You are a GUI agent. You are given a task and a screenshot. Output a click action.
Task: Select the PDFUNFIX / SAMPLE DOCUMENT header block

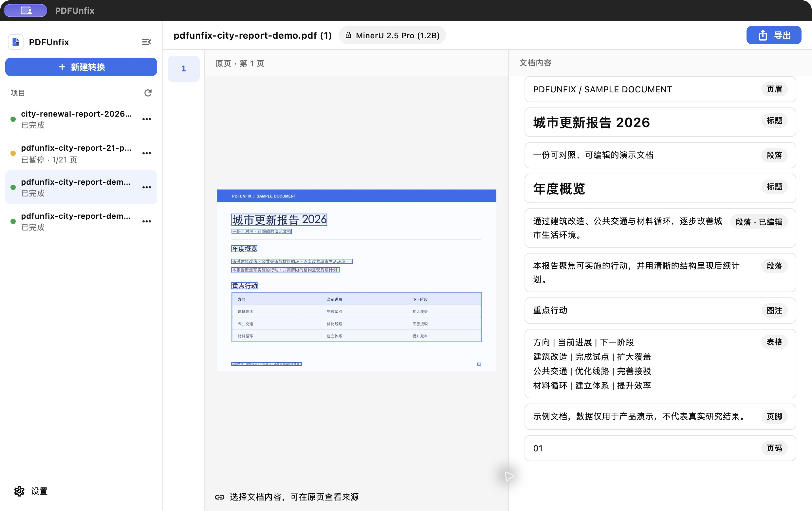[x=660, y=89]
